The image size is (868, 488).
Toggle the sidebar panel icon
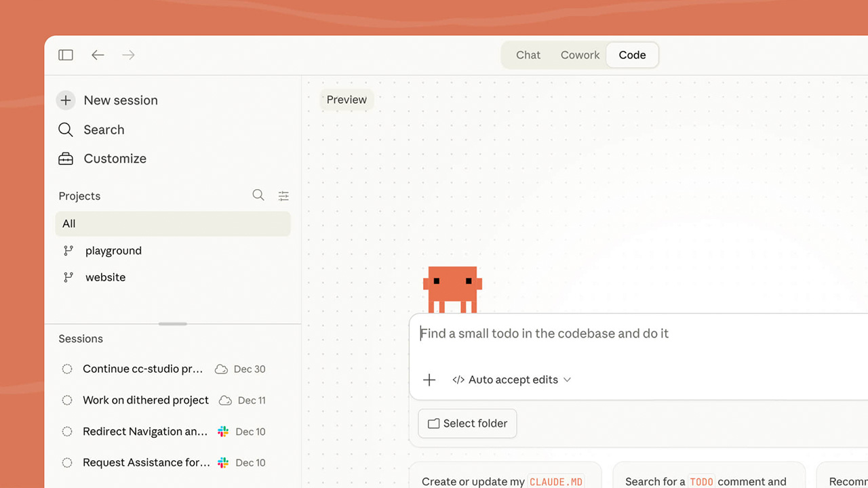66,55
